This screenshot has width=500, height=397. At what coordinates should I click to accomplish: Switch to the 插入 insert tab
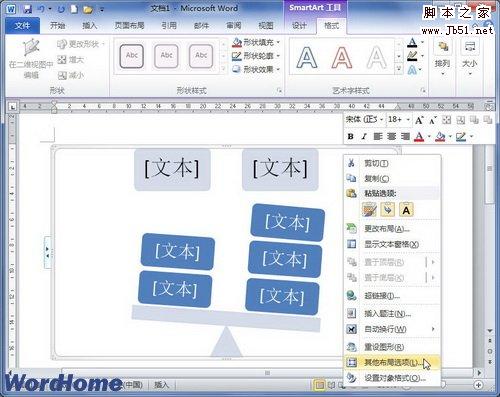pos(89,26)
